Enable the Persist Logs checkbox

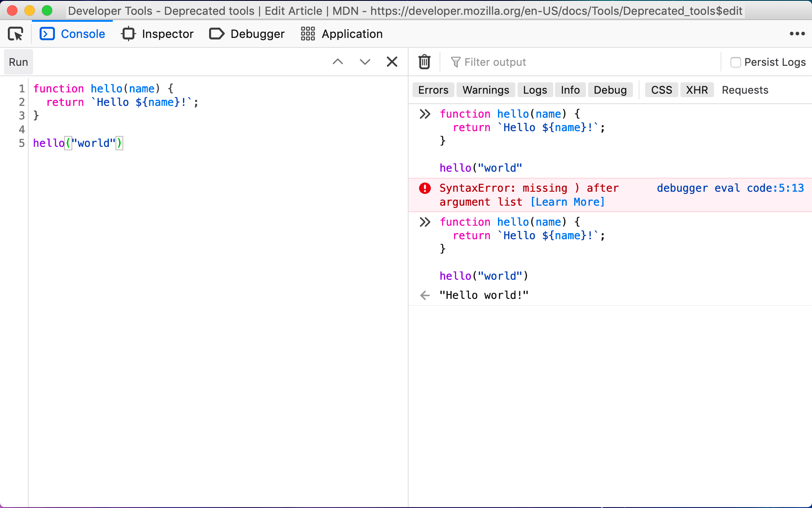tap(736, 62)
